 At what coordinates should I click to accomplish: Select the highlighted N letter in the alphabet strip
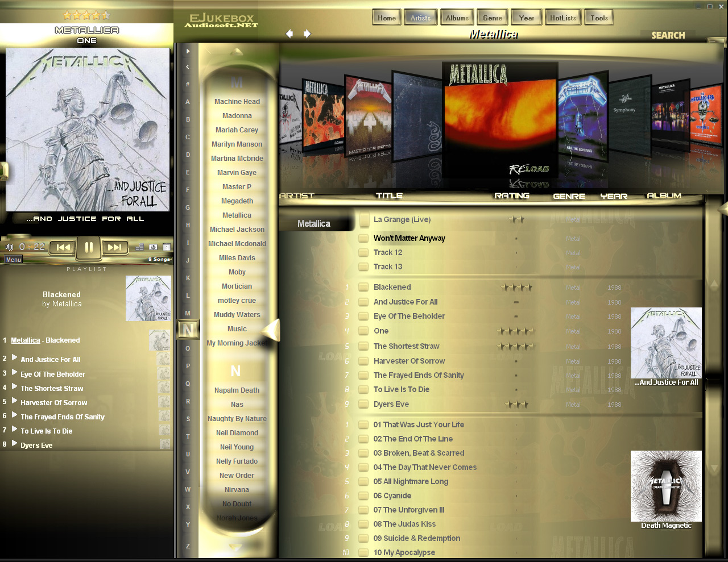pyautogui.click(x=188, y=329)
